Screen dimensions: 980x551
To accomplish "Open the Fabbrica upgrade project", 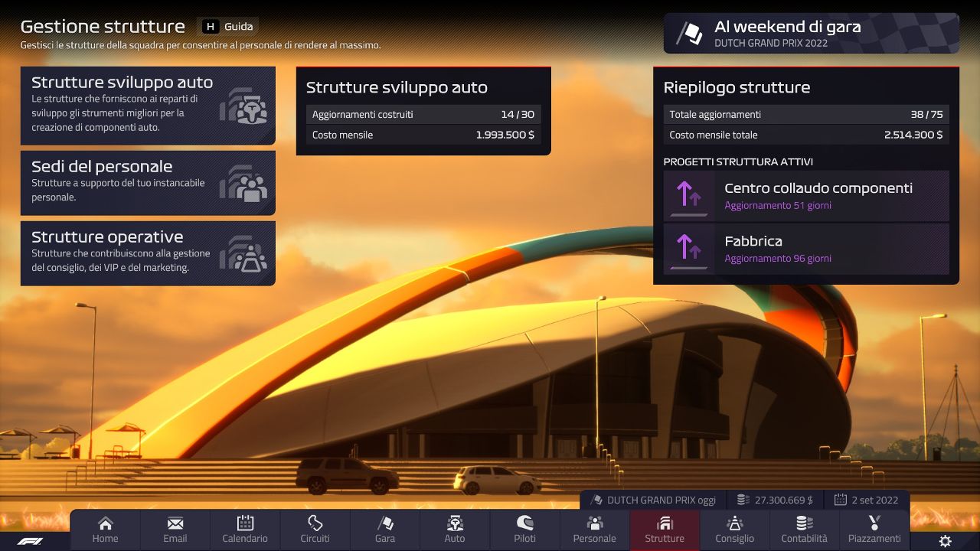I will (806, 249).
